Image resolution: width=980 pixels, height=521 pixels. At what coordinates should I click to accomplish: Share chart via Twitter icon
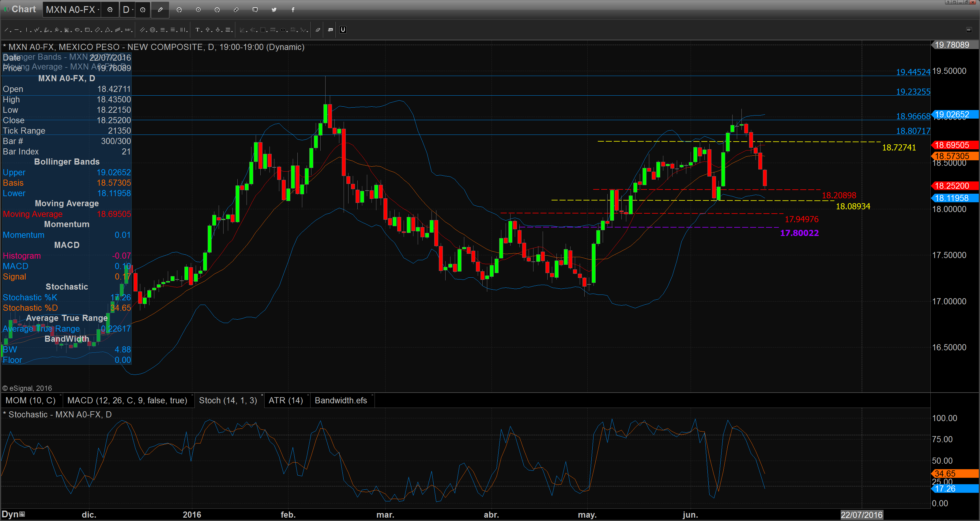(274, 10)
